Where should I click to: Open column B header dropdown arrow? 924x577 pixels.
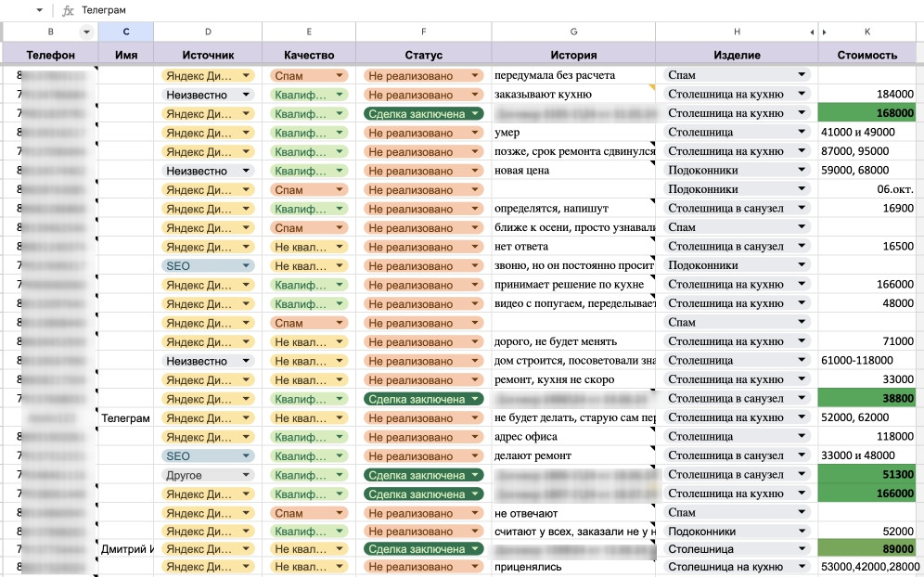click(x=86, y=32)
